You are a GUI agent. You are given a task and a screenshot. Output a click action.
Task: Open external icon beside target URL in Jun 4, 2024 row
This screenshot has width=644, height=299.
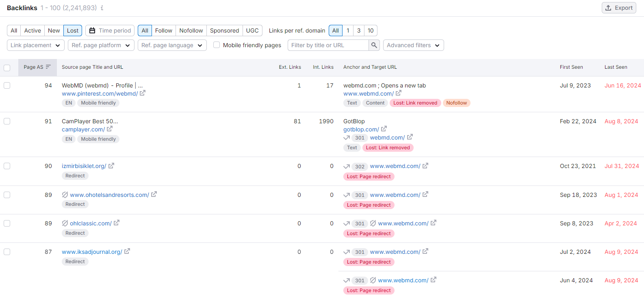tap(434, 280)
